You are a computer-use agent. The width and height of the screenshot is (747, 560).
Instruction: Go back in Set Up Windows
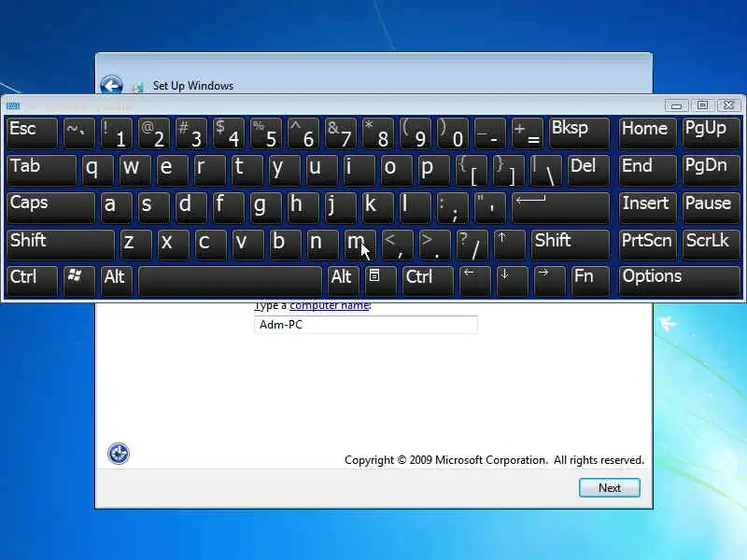point(111,85)
